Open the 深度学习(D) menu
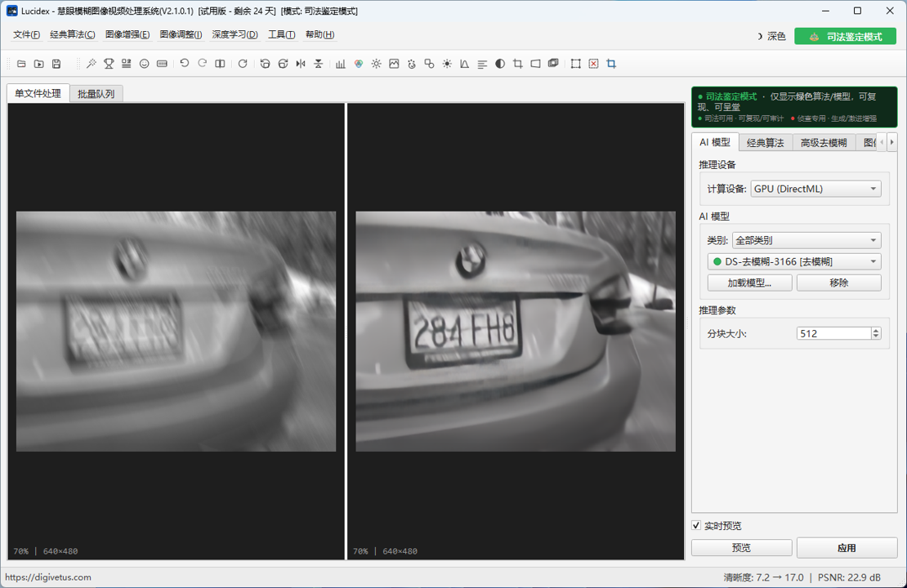 click(x=235, y=34)
